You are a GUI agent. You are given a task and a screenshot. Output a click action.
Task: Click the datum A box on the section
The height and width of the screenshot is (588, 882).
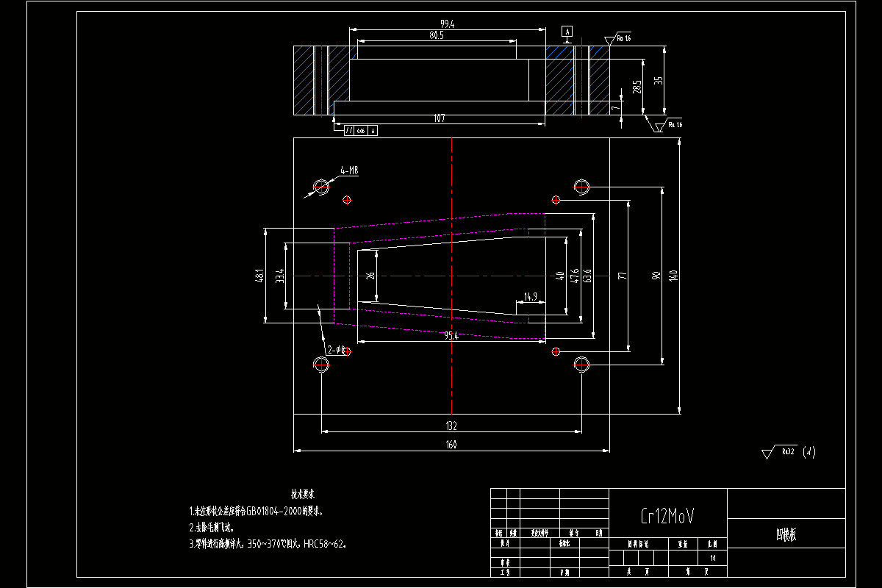tap(567, 31)
